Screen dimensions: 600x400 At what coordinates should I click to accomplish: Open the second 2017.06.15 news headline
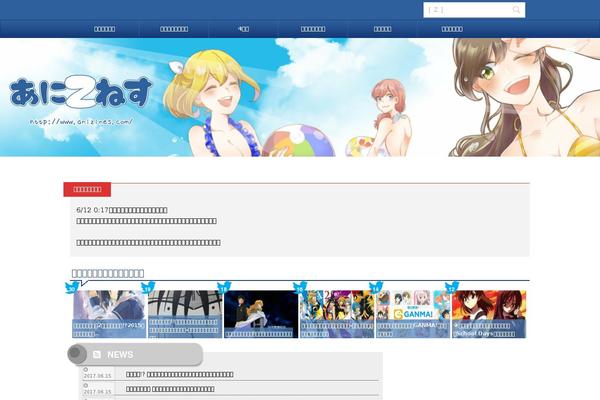pos(170,389)
